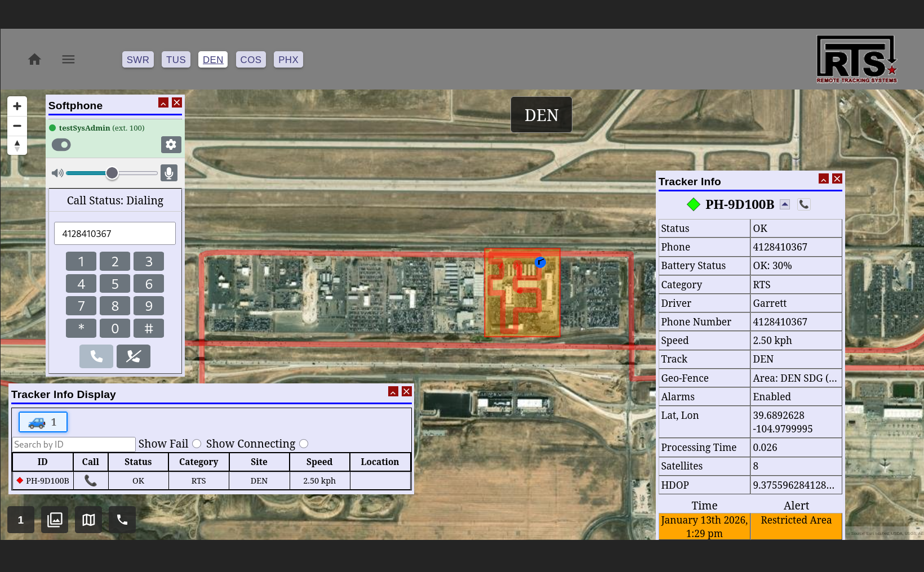Mute the softphone microphone
Viewport: 924px width, 572px height.
(168, 173)
